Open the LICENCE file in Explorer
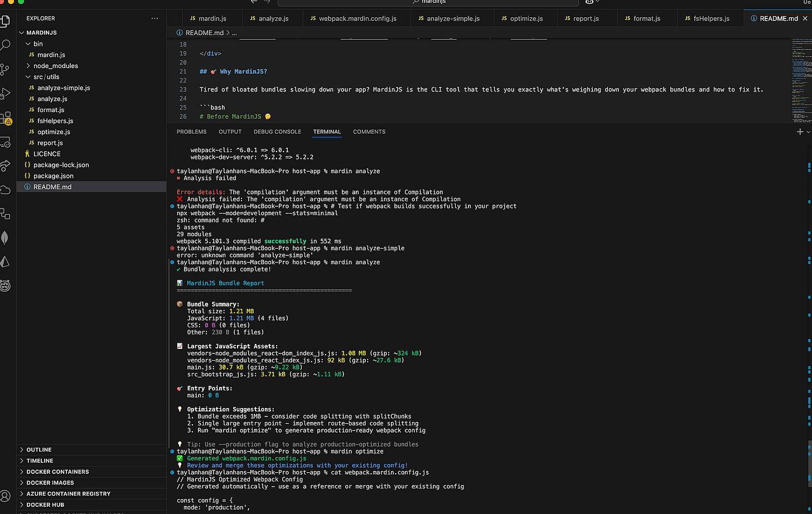This screenshot has height=514, width=812. click(92, 154)
